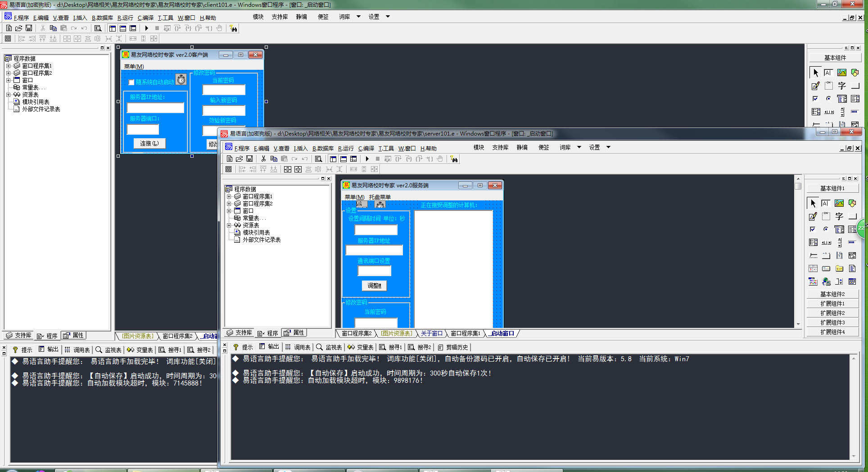Expand 窗口程序集2 node in server101 tree

229,204
